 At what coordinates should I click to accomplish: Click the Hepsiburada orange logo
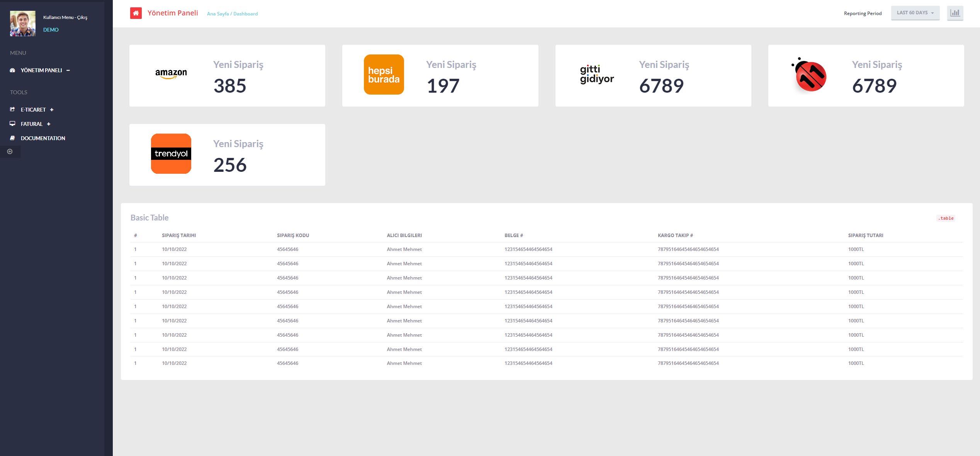(x=384, y=75)
